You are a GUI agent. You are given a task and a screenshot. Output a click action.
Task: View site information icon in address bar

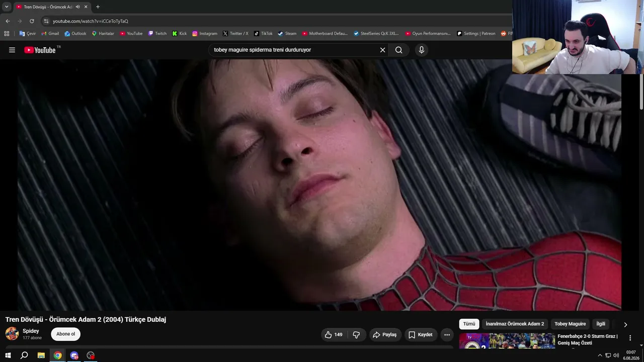point(46,21)
